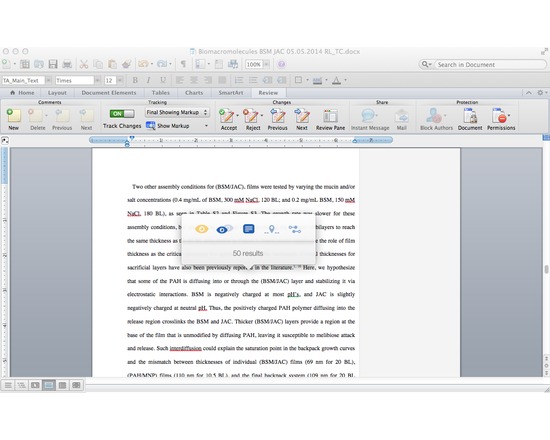Image resolution: width=550 pixels, height=440 pixels.
Task: Click the yellow eye icon in popup
Action: click(x=202, y=229)
